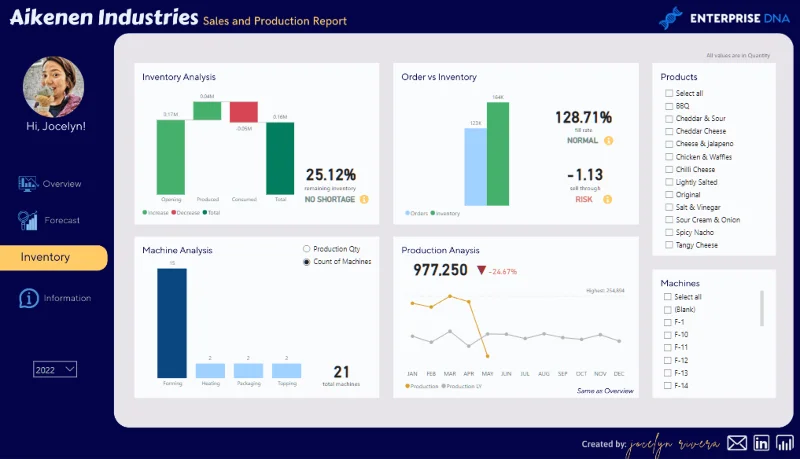Check the Spicy Nacho checkbox
This screenshot has height=459, width=800.
coord(669,233)
